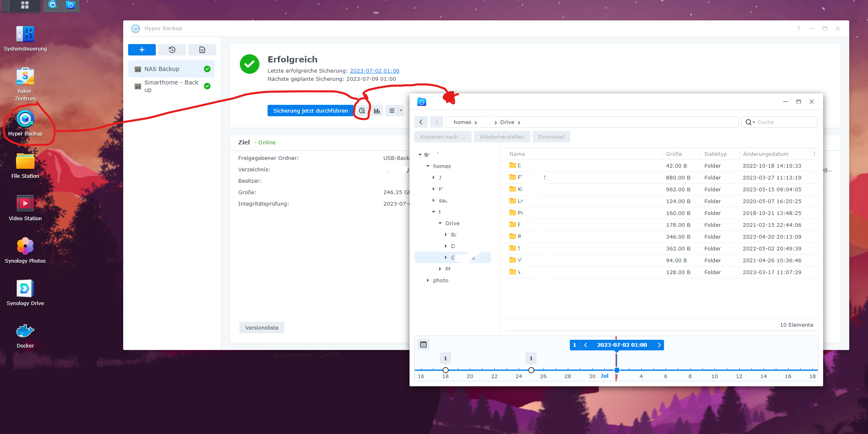Sort by Änderungsdatum column header
Viewport: 868px width, 434px height.
775,154
